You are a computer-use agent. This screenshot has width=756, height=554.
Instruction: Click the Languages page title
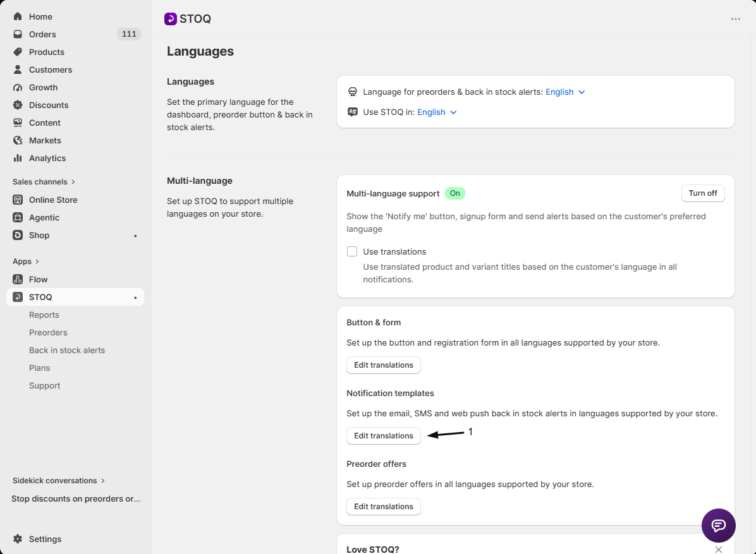click(200, 51)
